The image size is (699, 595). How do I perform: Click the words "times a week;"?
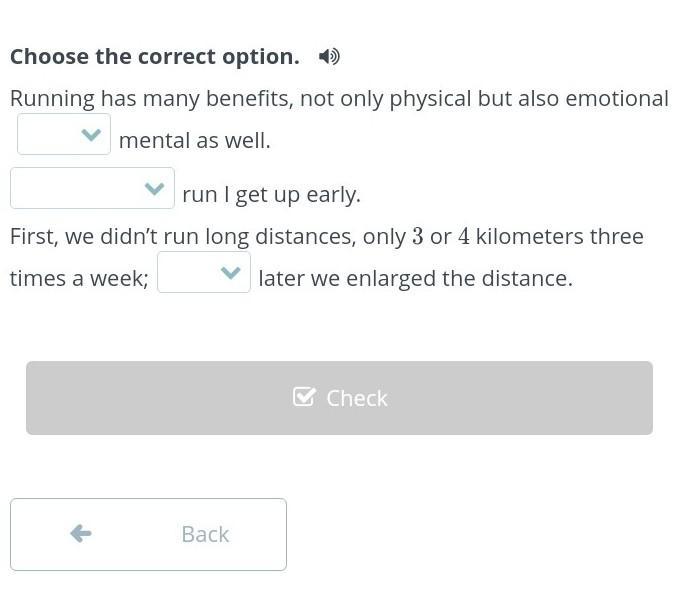pyautogui.click(x=79, y=278)
